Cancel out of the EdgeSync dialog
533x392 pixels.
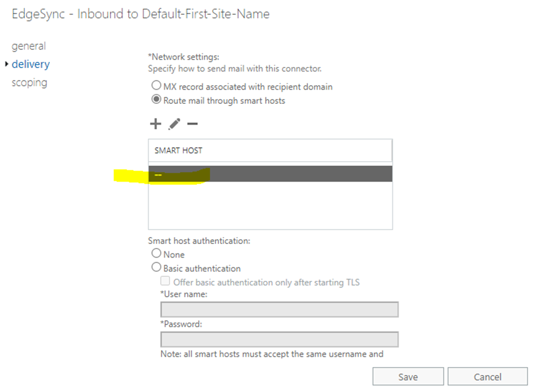coord(488,376)
